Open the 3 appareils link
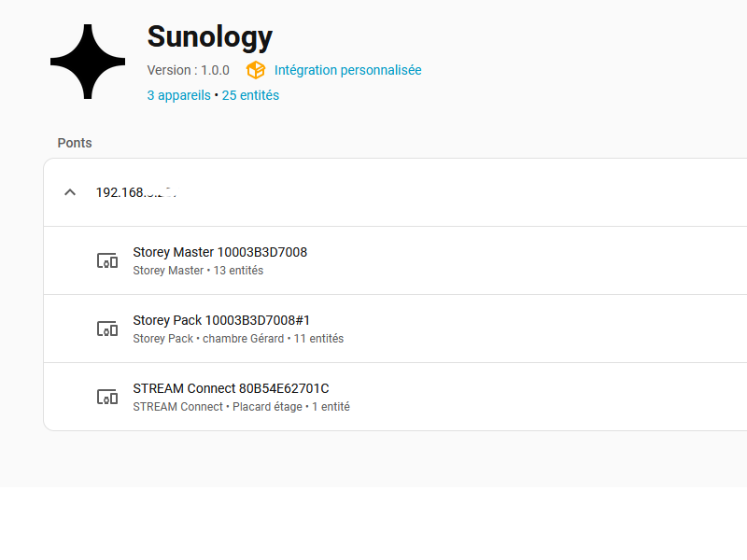747x560 pixels. (178, 95)
